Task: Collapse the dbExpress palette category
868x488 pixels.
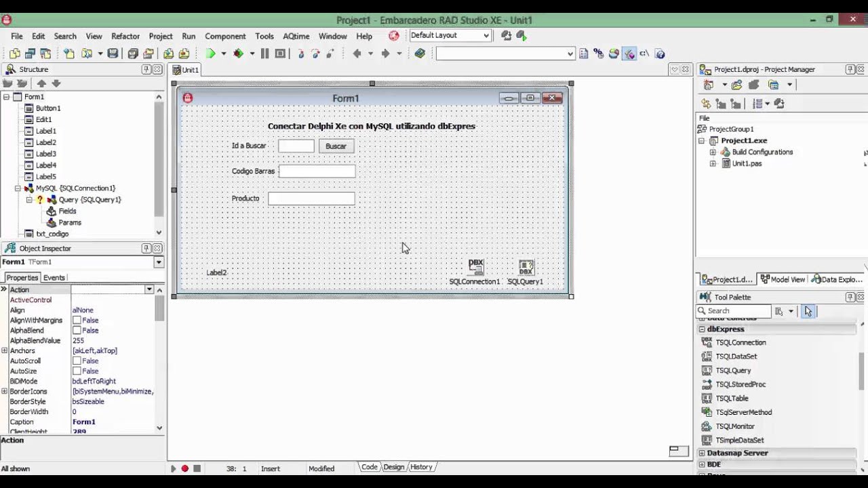Action: pos(702,329)
